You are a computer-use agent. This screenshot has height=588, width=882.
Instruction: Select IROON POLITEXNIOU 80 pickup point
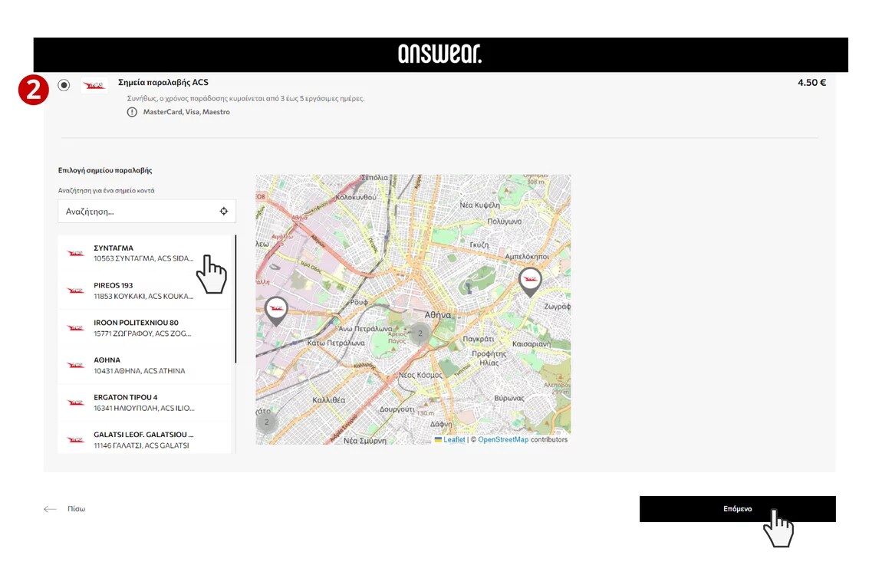143,328
